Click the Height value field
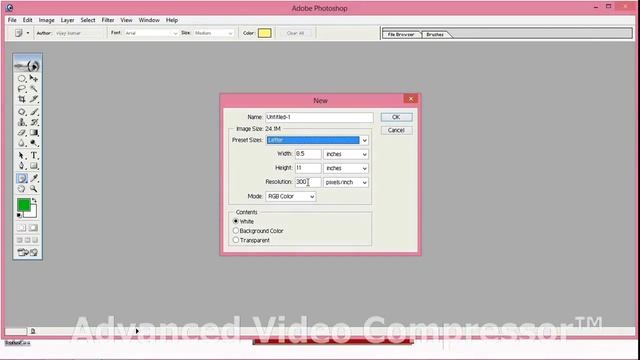Image resolution: width=640 pixels, height=360 pixels. click(308, 168)
